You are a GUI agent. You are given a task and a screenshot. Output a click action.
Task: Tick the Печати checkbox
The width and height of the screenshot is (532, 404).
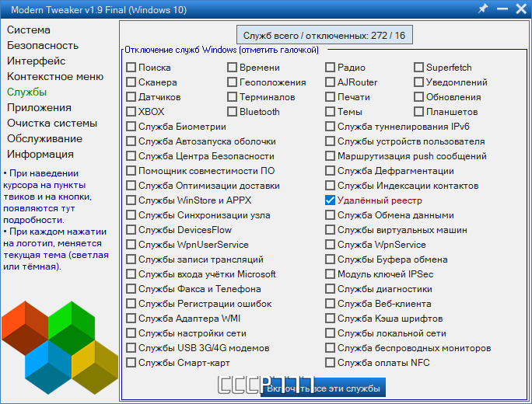tap(330, 97)
